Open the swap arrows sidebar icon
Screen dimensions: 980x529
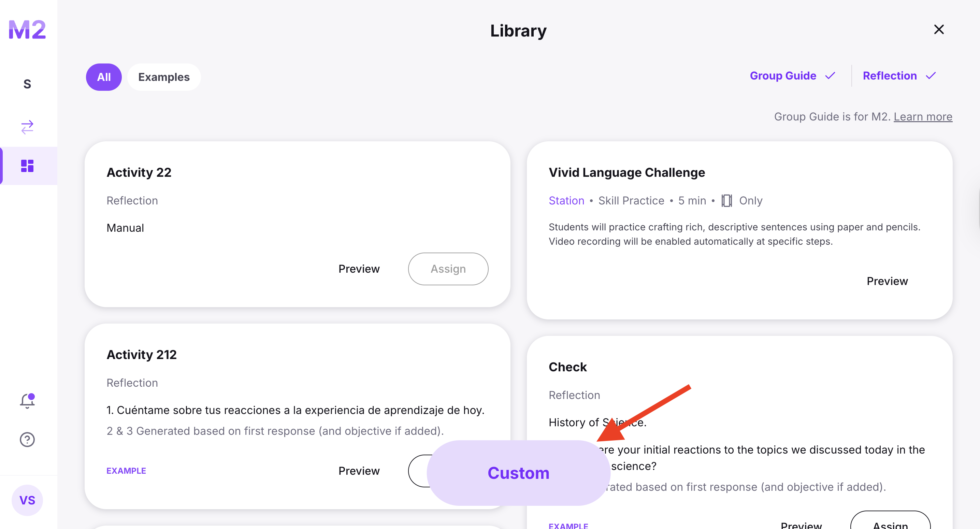(27, 127)
